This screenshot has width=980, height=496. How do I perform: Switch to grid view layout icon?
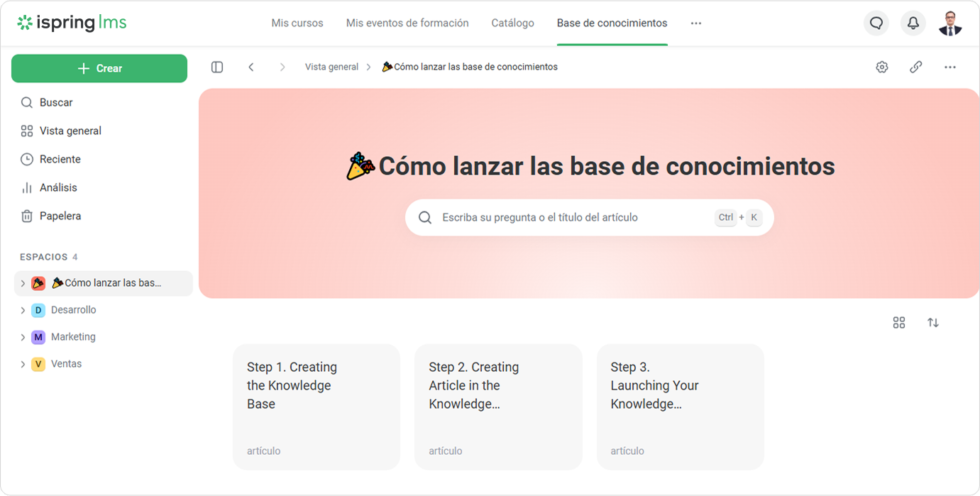[x=899, y=323]
